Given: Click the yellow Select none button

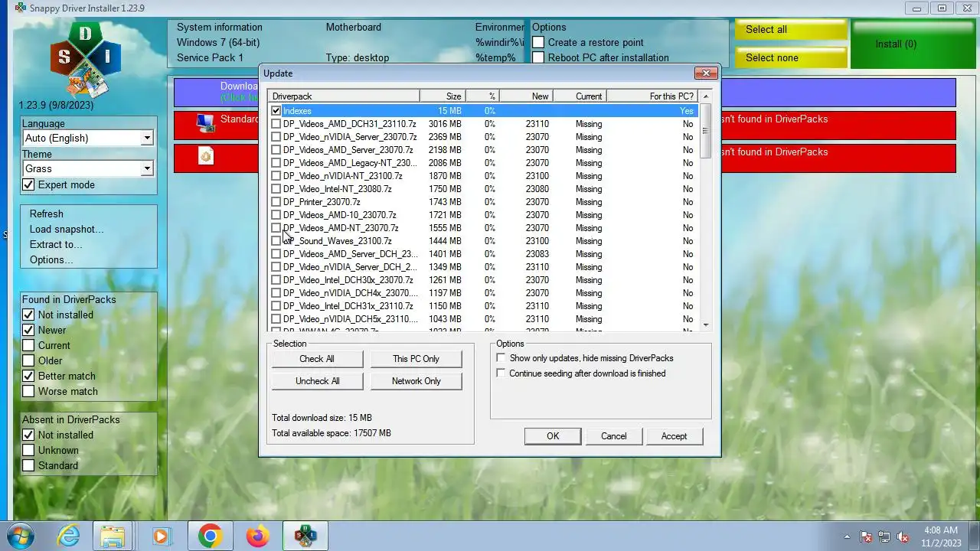Looking at the screenshot, I should (790, 57).
